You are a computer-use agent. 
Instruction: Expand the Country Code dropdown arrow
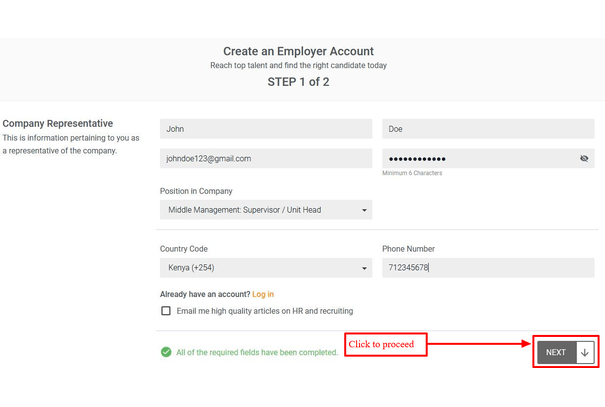point(364,268)
